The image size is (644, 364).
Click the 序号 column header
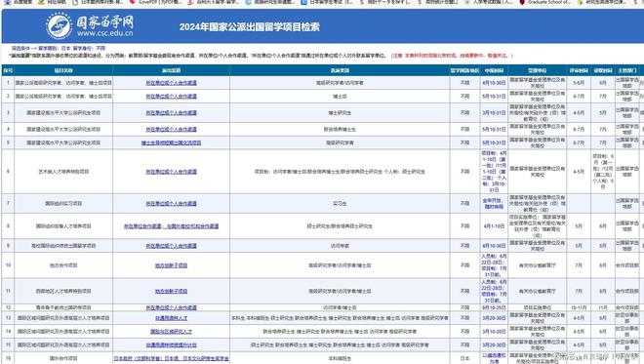(x=8, y=70)
